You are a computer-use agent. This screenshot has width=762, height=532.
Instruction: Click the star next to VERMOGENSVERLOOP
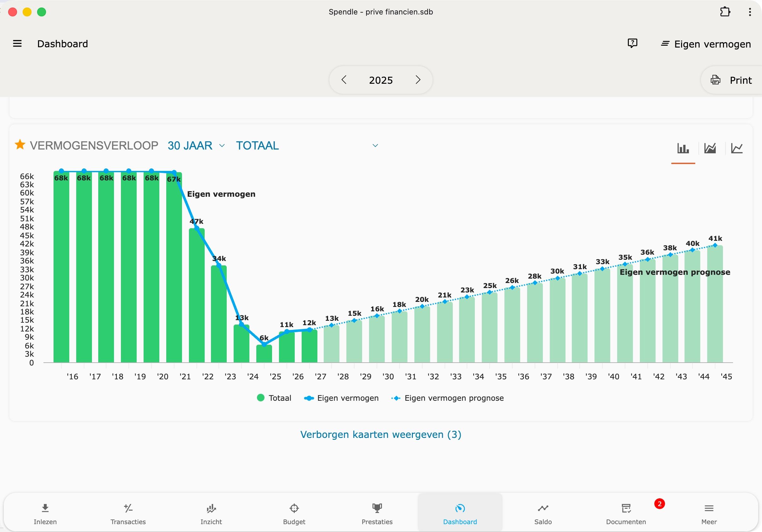coord(20,145)
